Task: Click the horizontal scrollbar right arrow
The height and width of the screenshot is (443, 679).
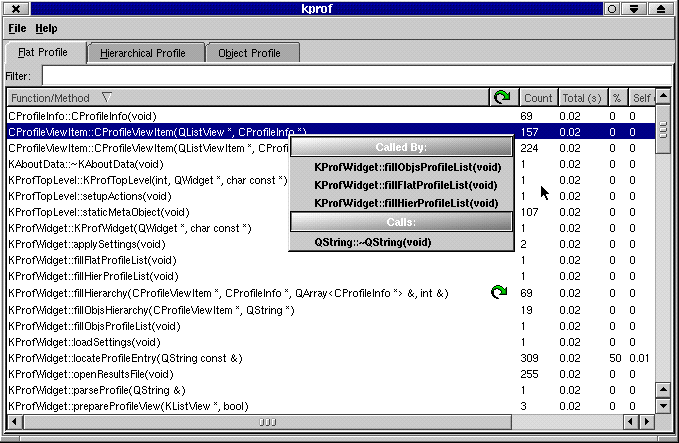Action: coord(647,421)
